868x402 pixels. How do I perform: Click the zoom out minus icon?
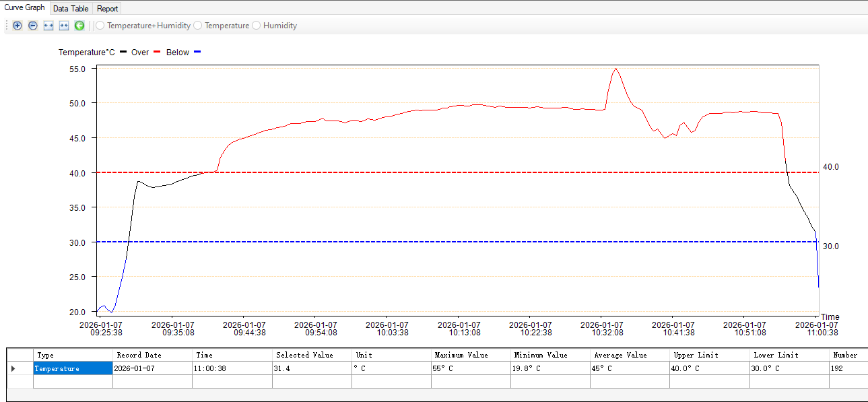32,26
